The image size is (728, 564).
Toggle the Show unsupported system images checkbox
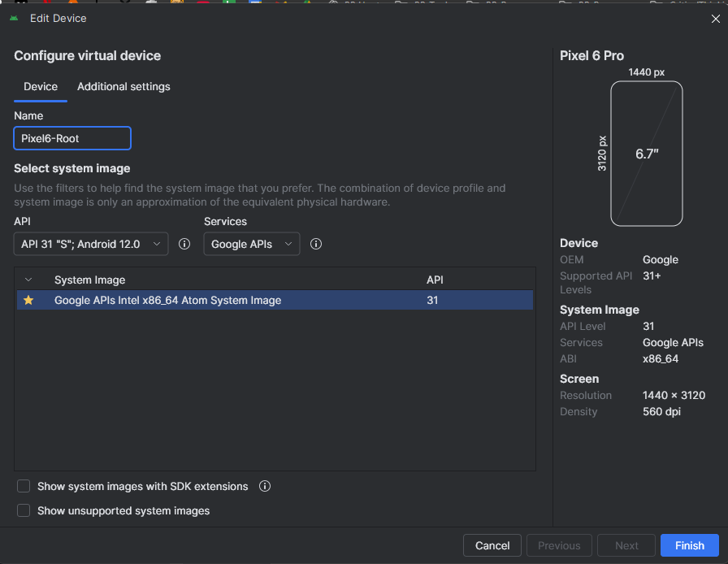point(24,510)
